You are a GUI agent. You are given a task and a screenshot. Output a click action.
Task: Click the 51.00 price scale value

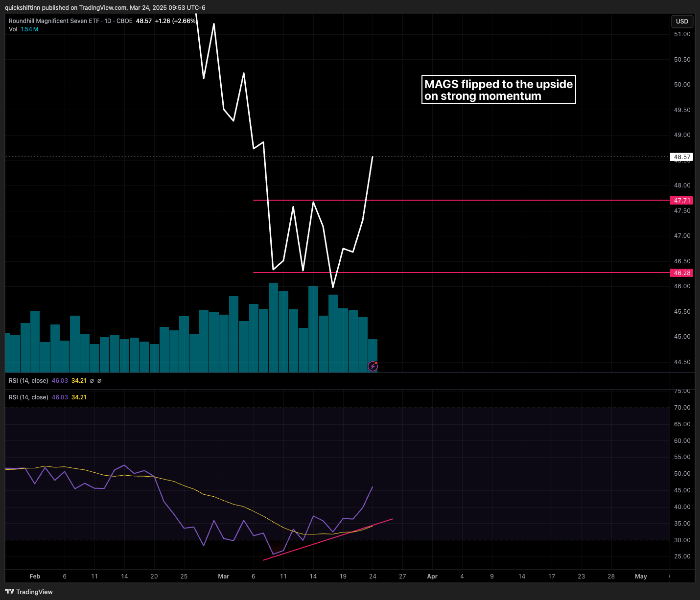tap(682, 34)
